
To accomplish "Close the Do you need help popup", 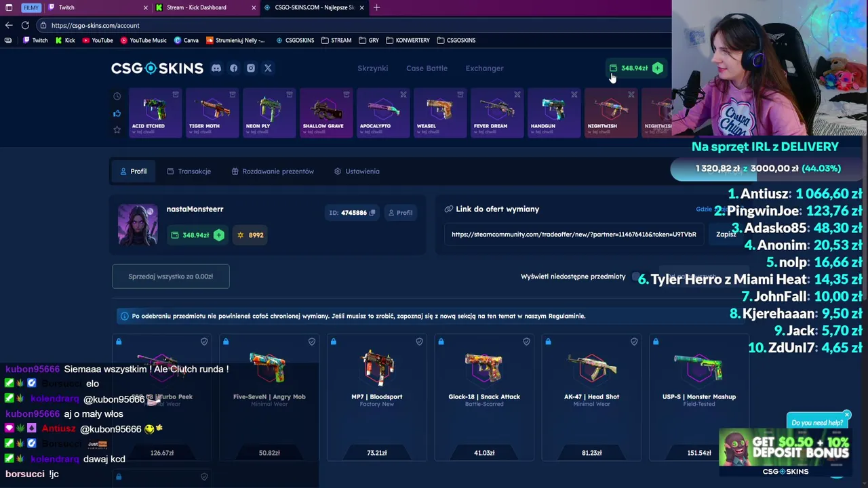I will tap(847, 415).
